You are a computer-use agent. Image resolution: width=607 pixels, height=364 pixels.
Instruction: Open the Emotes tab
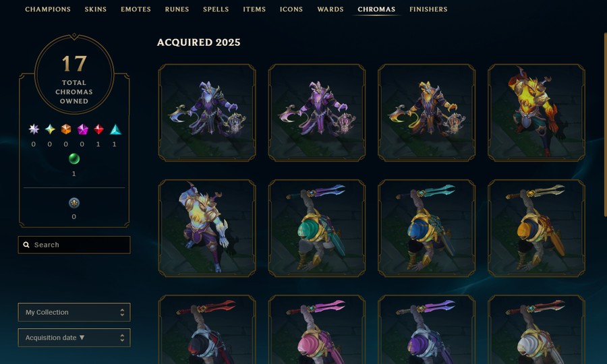coord(136,9)
